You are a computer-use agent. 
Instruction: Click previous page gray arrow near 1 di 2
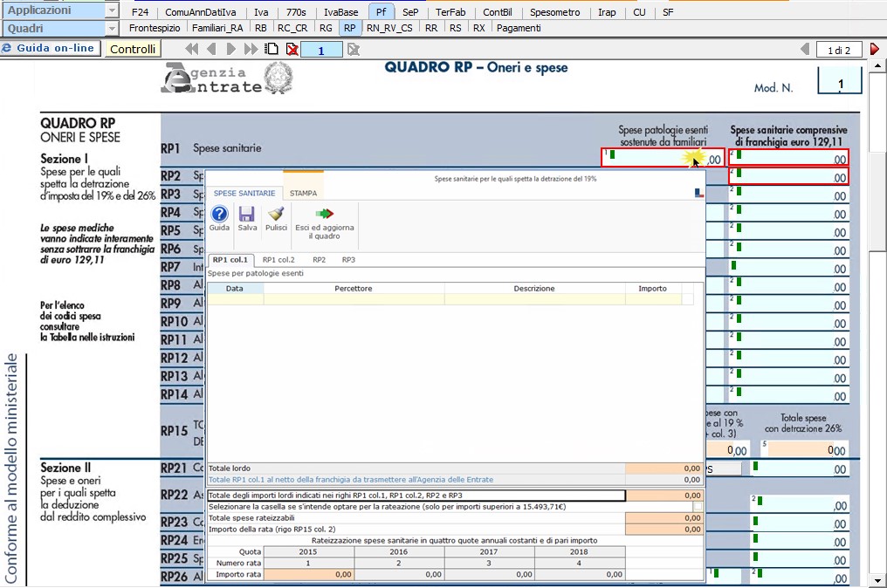pos(805,49)
